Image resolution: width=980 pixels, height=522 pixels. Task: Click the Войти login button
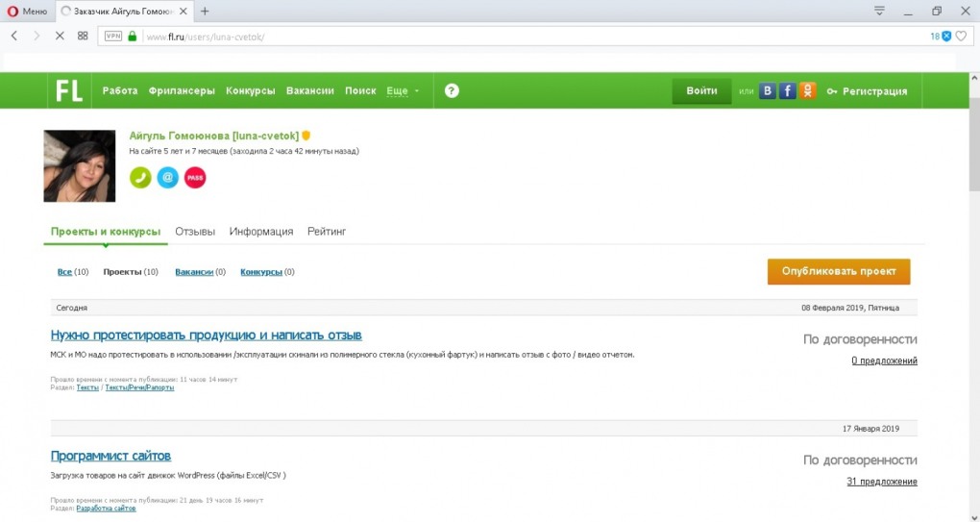(702, 91)
